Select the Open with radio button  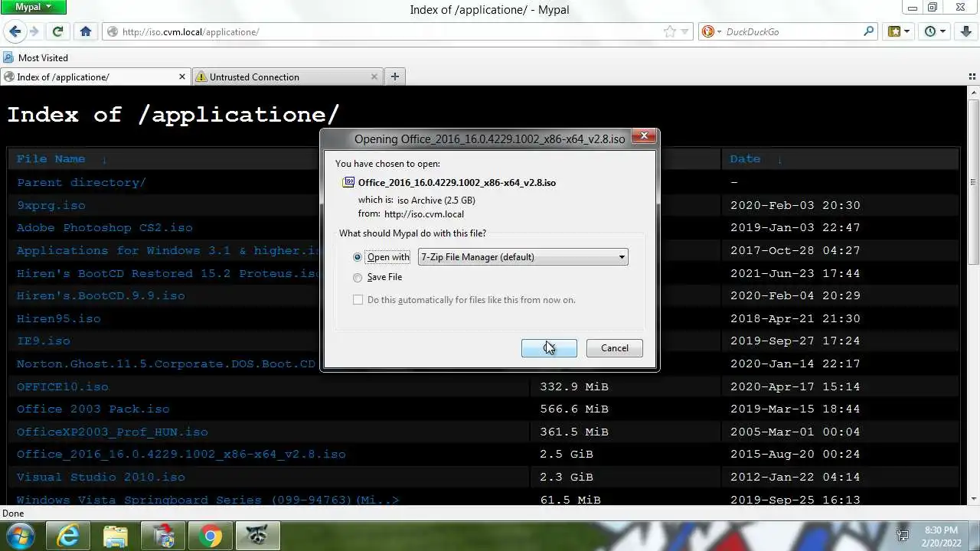pos(358,257)
